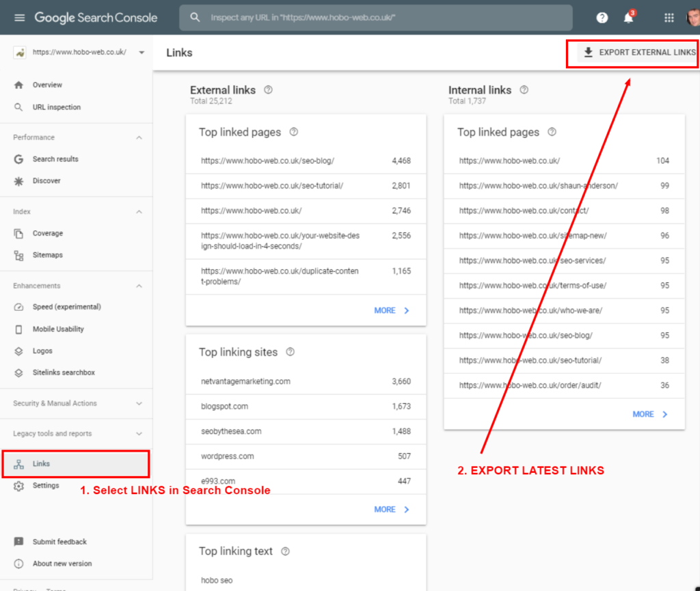The height and width of the screenshot is (591, 700).
Task: Click the help icon beside Top linking sites
Action: point(290,352)
